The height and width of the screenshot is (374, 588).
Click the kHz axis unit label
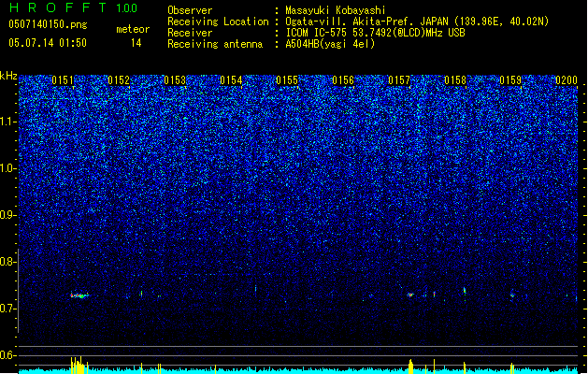pos(8,76)
